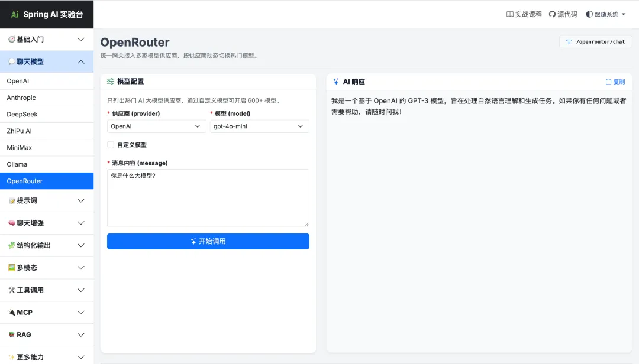Click the notepad icon beside 提示词
The image size is (639, 364).
(12, 201)
